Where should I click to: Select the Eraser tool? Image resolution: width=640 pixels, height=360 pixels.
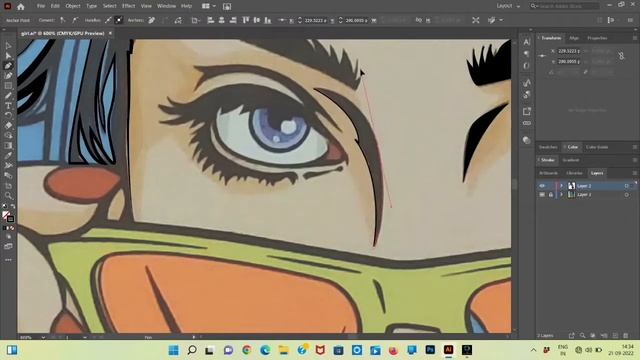pyautogui.click(x=8, y=126)
